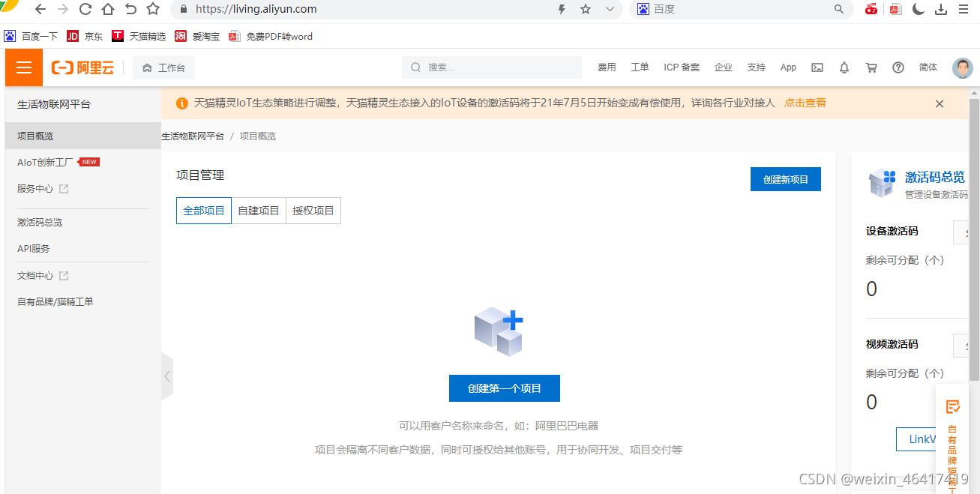Click the star bookmark icon beside the home icon
Image resolution: width=980 pixels, height=494 pixels.
click(153, 10)
